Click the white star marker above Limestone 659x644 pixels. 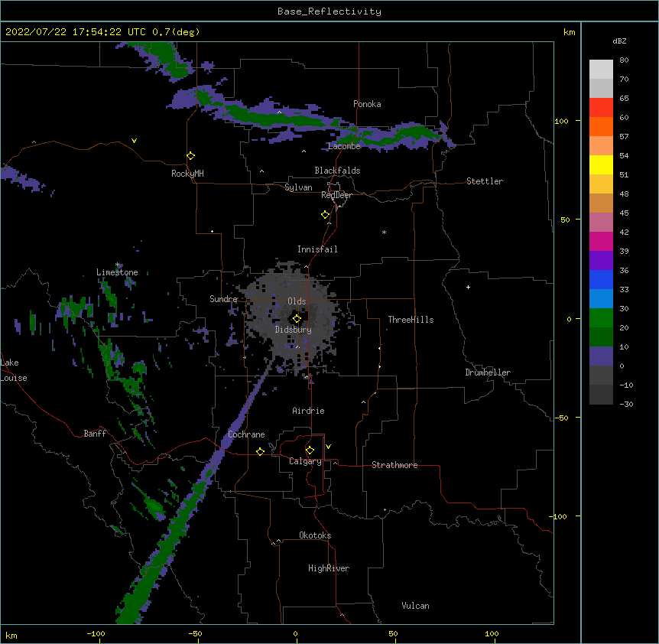[x=118, y=265]
